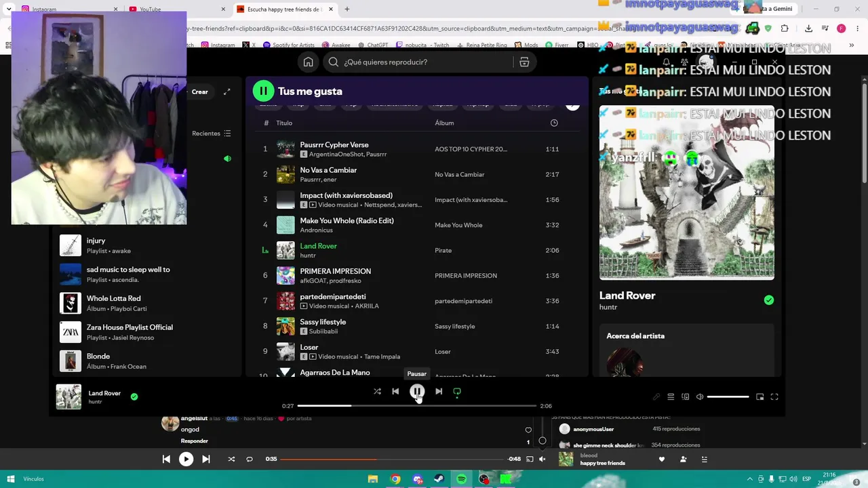The image size is (868, 488).
Task: Click the Crear button in library
Action: (199, 91)
